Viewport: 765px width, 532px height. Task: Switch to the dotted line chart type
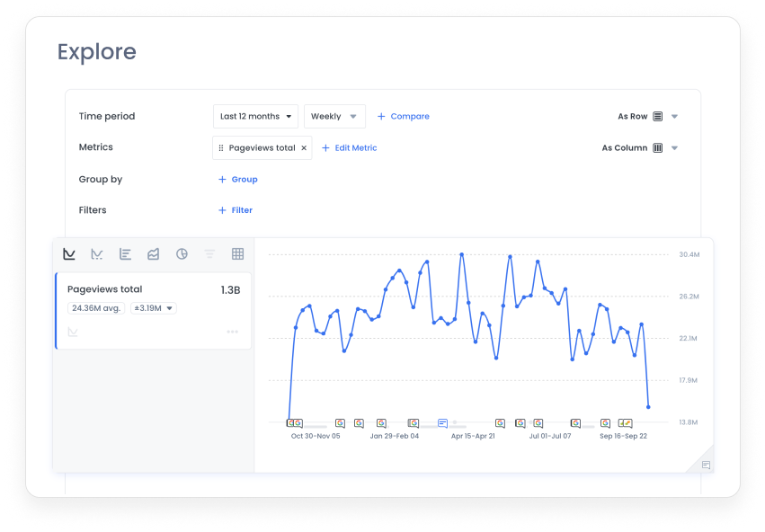click(x=97, y=254)
